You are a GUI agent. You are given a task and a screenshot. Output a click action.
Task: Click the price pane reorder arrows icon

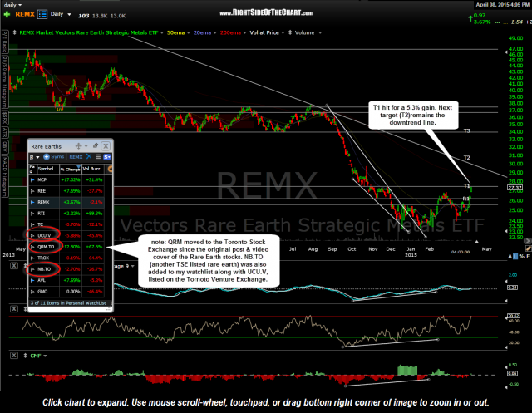(15, 32)
